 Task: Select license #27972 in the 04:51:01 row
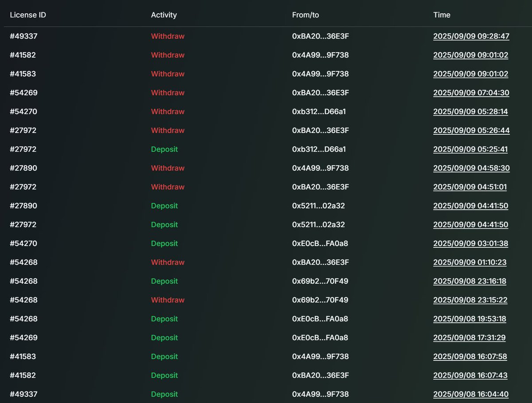[23, 187]
